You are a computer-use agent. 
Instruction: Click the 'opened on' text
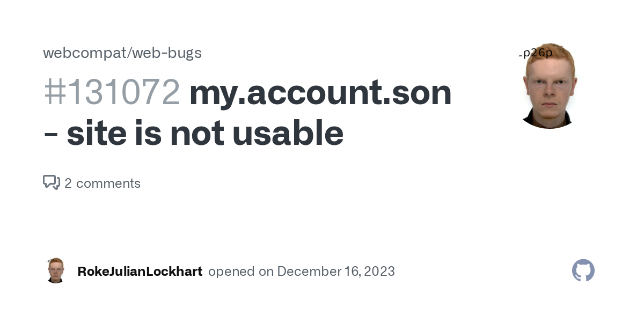[x=240, y=272]
